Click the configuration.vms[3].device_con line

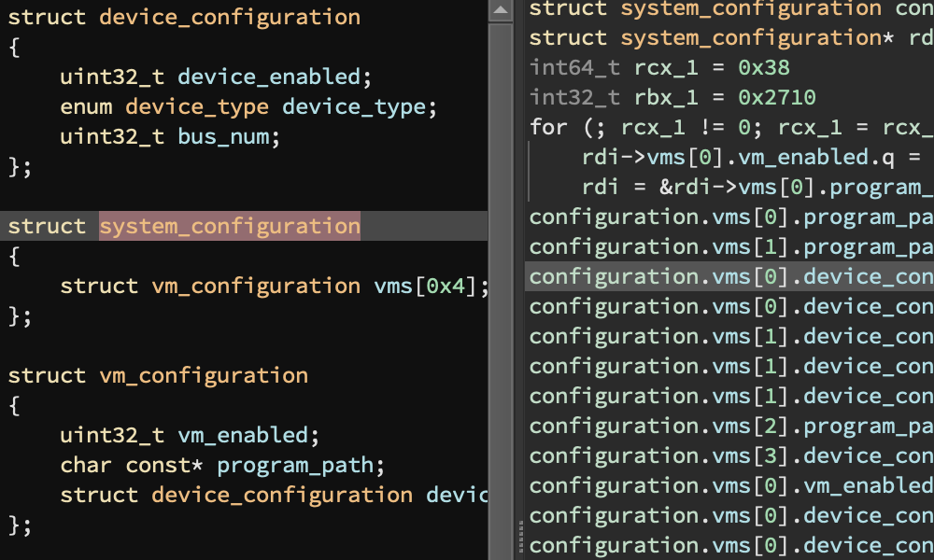coord(731,455)
